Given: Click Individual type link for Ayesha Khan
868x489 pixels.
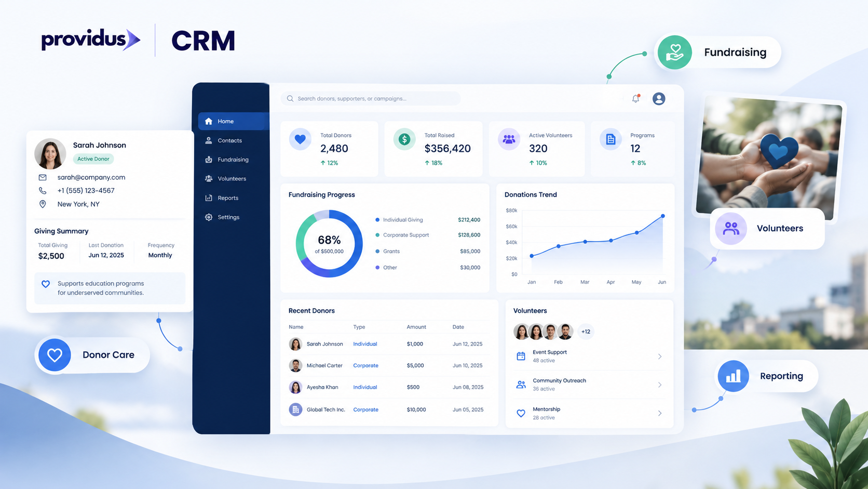Looking at the screenshot, I should coord(365,387).
